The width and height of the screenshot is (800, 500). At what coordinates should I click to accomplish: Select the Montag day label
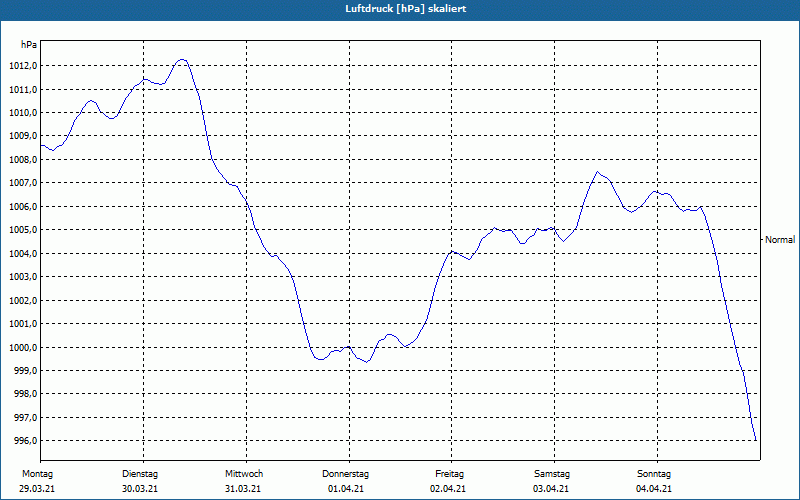tap(37, 474)
